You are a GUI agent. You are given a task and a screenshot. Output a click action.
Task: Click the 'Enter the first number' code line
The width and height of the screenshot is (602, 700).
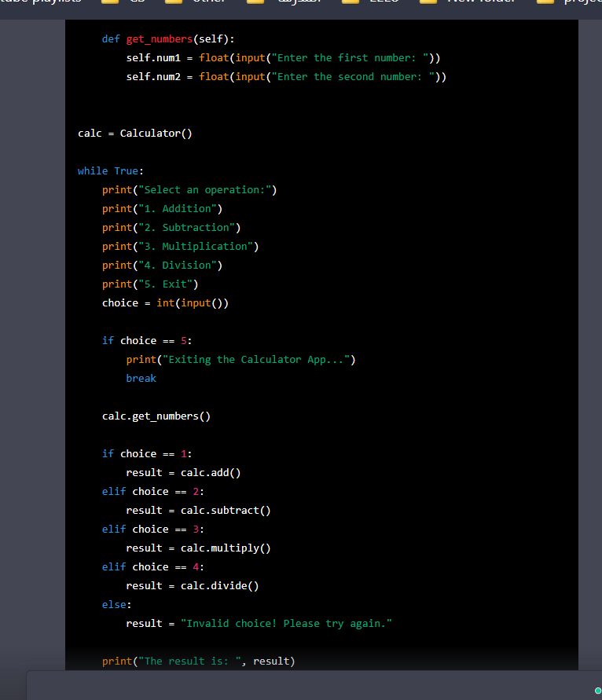pyautogui.click(x=283, y=58)
